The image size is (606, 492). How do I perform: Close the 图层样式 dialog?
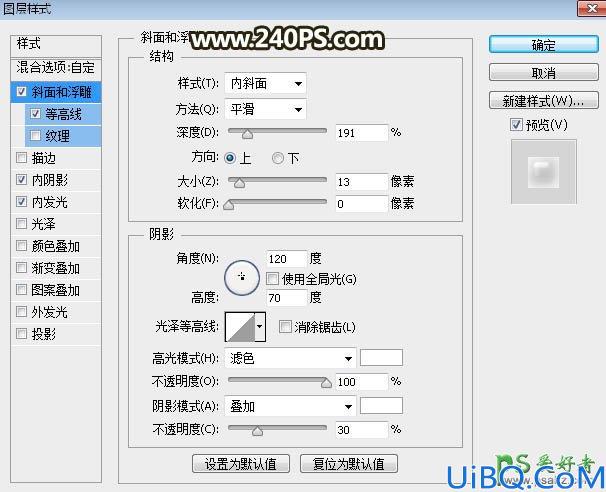591,8
